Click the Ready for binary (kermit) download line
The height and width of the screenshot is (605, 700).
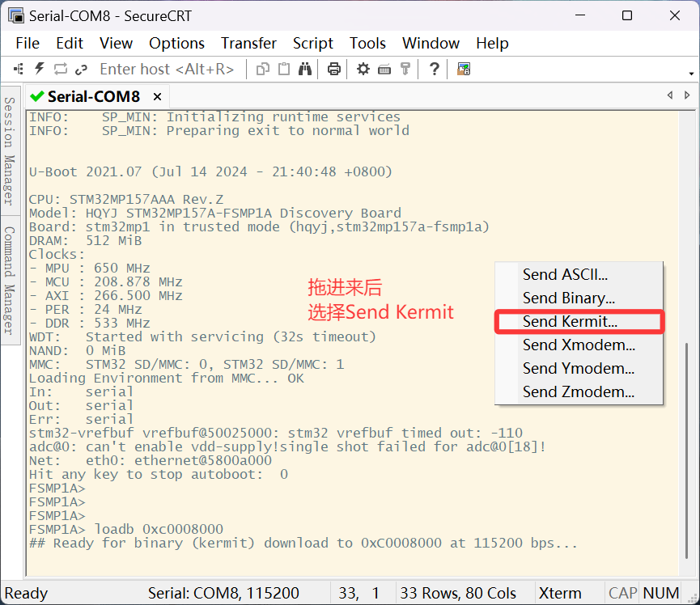[303, 543]
